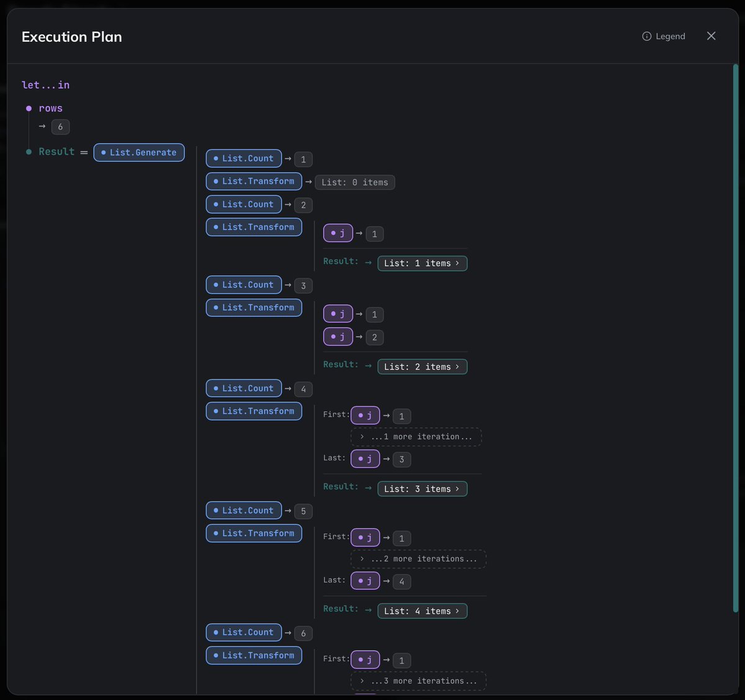The width and height of the screenshot is (745, 700).
Task: Select the j chip with value 2
Action: (338, 337)
